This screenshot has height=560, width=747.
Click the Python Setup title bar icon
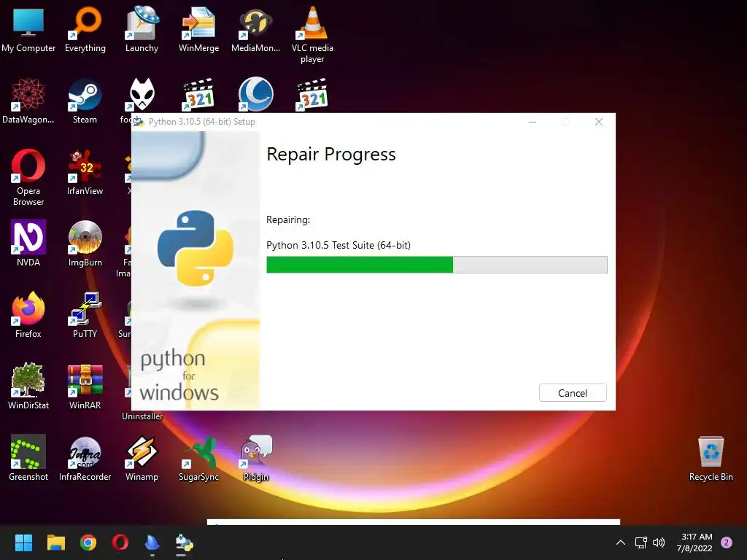pyautogui.click(x=139, y=122)
